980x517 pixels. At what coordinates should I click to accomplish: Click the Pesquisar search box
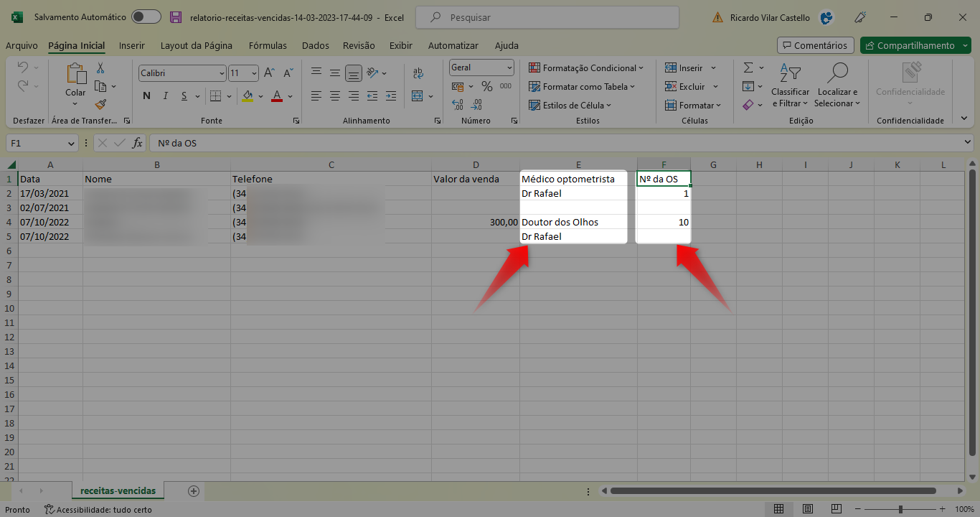coord(547,17)
